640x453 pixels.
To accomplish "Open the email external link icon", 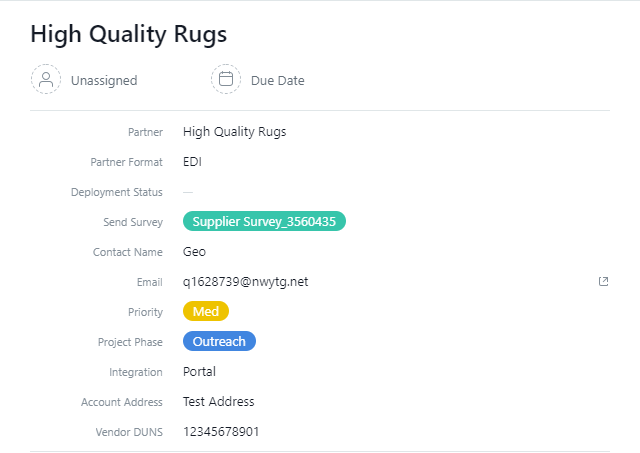I will (603, 282).
